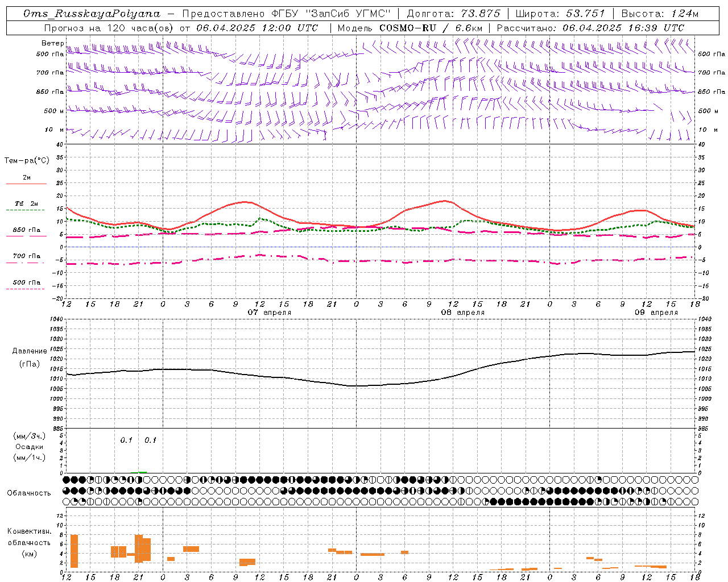Click the Модель COSMO-RU / 6.6км text
This screenshot has height=582, width=728.
coord(410,28)
